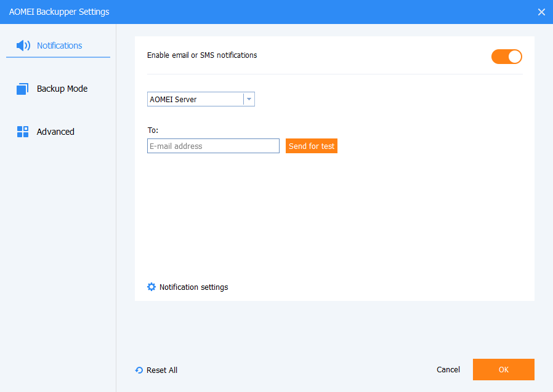This screenshot has height=392, width=553.
Task: Click the dropdown arrow beside AOMEI Server
Action: pos(249,99)
